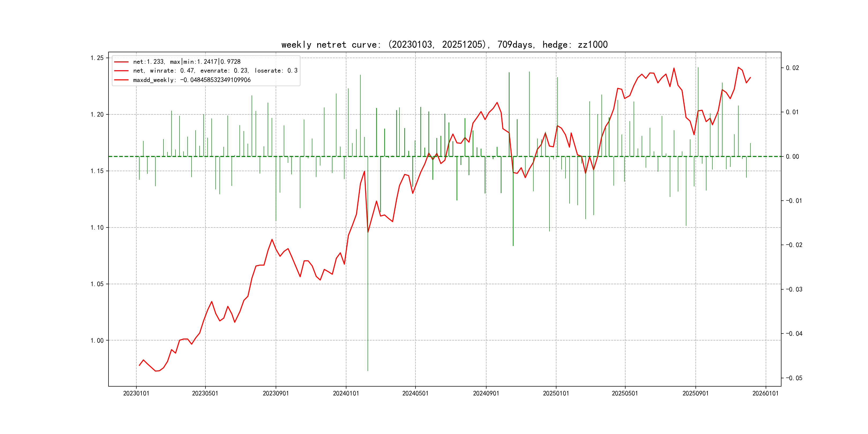Click the 20240901 x-axis label
Viewport: 868px width, 434px height.
(x=486, y=393)
